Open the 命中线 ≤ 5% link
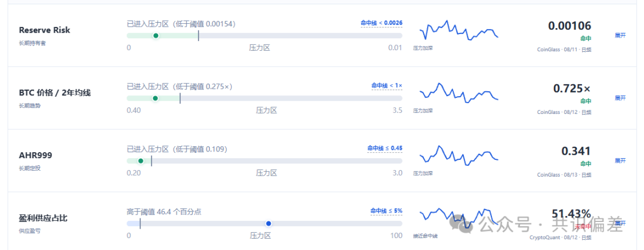The height and width of the screenshot is (250, 644). point(386,211)
